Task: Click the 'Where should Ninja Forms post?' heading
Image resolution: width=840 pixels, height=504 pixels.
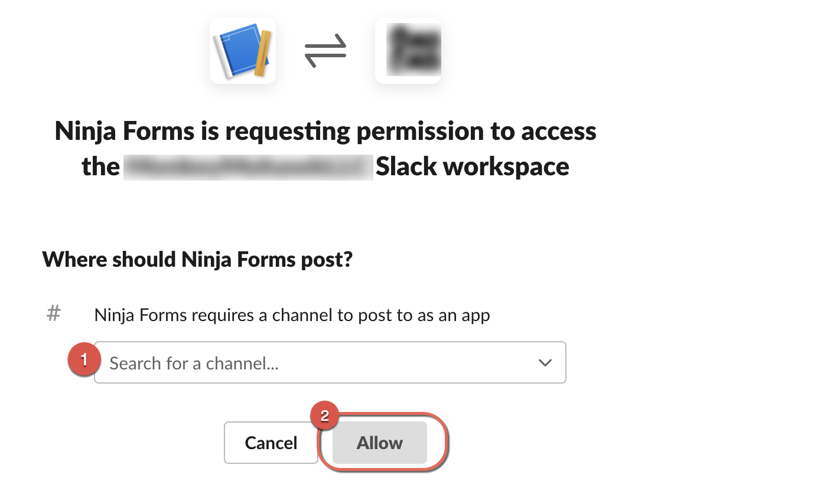Action: click(197, 259)
